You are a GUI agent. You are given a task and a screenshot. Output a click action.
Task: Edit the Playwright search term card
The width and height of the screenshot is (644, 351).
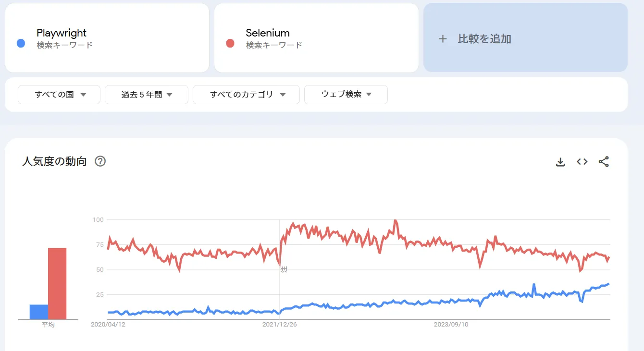(x=107, y=38)
